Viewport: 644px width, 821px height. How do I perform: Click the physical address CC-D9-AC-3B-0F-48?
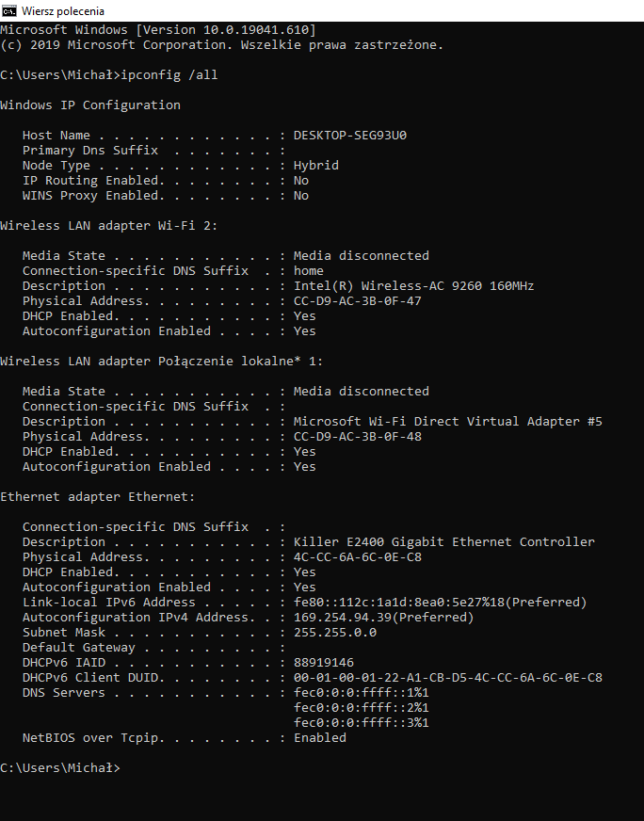click(357, 436)
